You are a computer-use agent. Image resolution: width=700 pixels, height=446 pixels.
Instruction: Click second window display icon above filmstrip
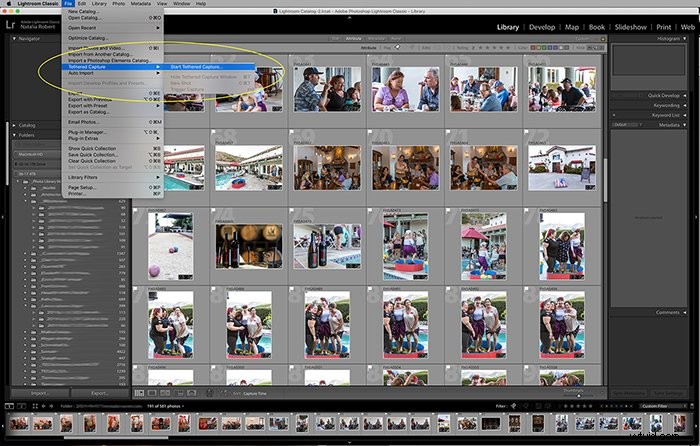coord(21,406)
